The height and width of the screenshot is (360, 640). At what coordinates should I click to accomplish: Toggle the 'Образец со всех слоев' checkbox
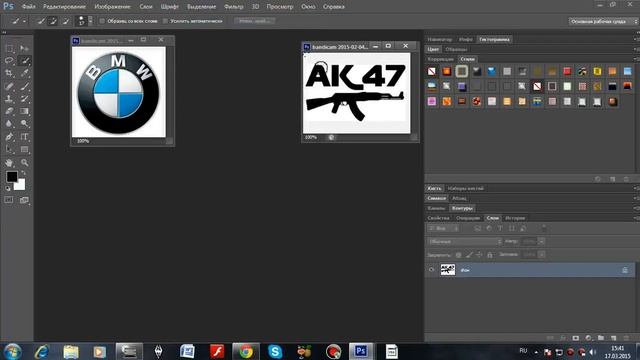point(102,21)
